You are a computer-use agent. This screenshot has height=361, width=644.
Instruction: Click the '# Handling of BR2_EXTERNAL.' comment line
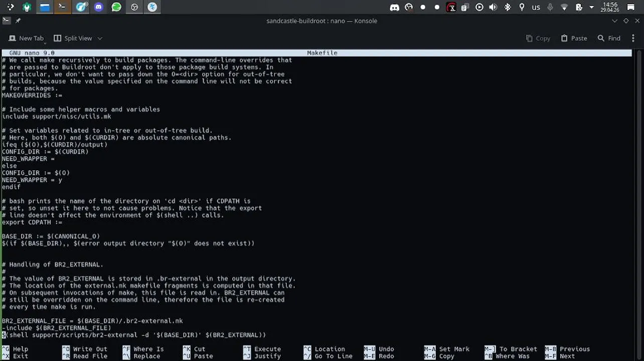coord(53,264)
